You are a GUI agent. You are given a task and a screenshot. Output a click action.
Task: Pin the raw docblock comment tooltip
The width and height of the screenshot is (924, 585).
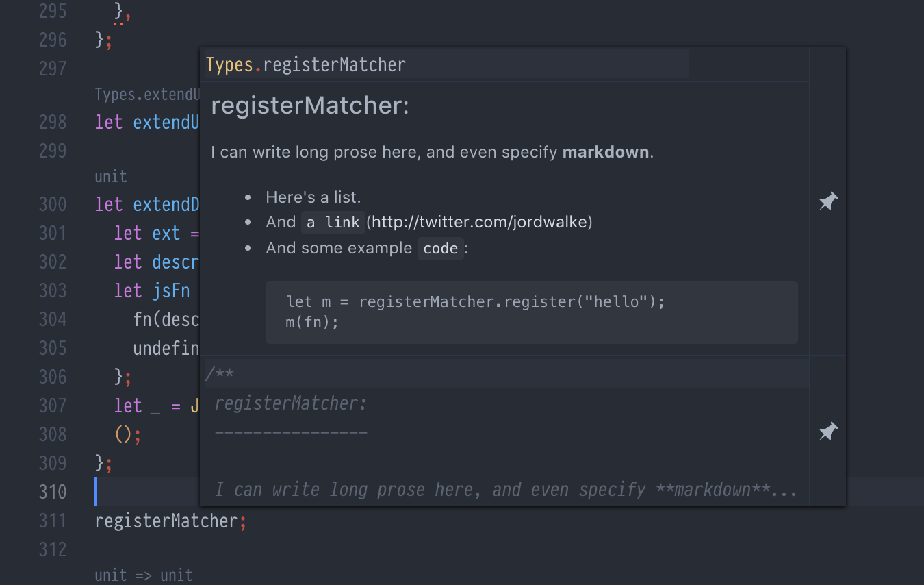(x=828, y=432)
